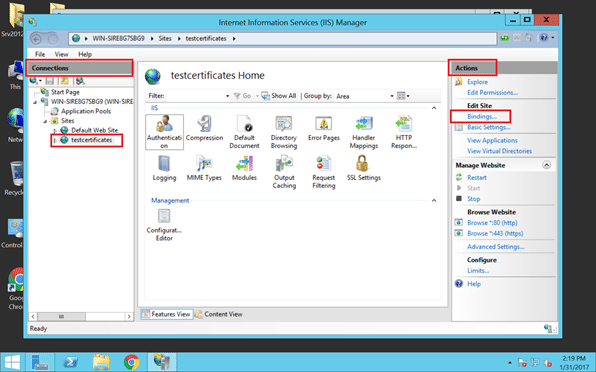Open the Start button on taskbar
The height and width of the screenshot is (372, 596).
12,362
